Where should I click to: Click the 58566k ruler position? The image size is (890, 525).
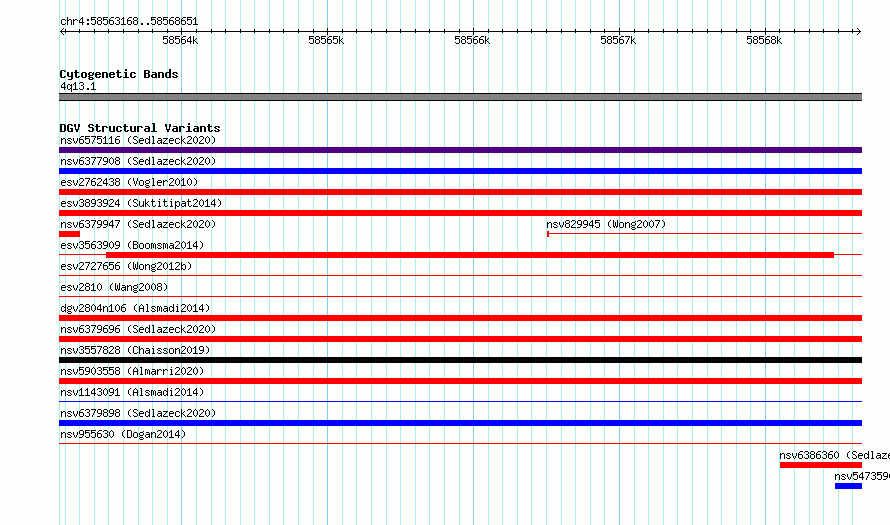pyautogui.click(x=472, y=40)
